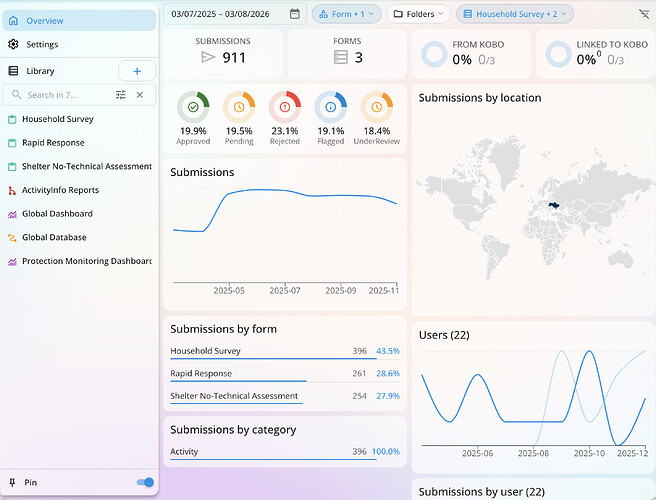This screenshot has width=656, height=500.
Task: Click the Approved status ring icon
Action: click(x=192, y=106)
